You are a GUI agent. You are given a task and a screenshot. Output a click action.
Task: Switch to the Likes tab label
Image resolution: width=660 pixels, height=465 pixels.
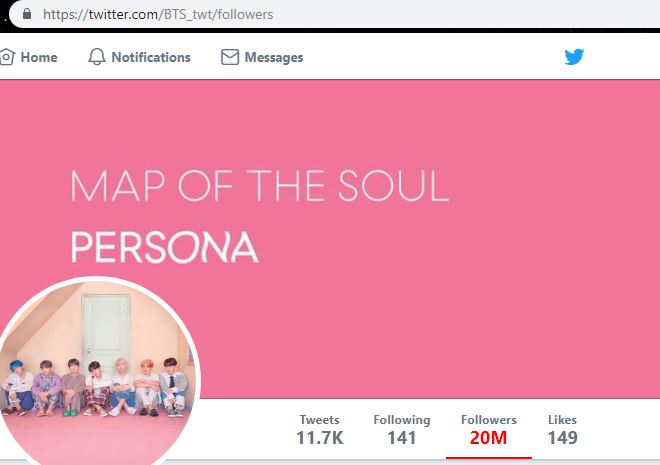point(562,420)
